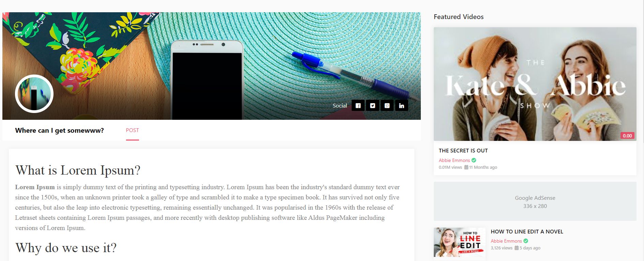Image resolution: width=644 pixels, height=261 pixels.
Task: Open Abbie Emmons link below Line Edit video
Action: (x=506, y=241)
